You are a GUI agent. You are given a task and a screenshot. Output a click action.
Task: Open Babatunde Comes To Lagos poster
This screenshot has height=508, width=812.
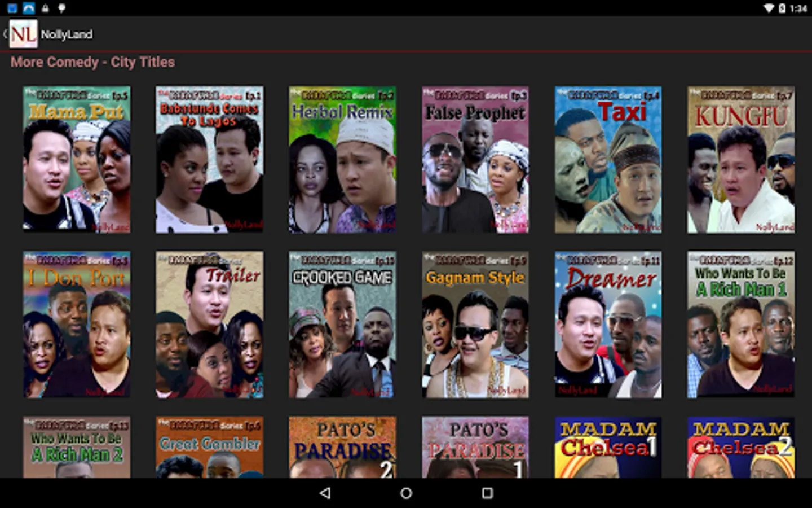tap(209, 159)
